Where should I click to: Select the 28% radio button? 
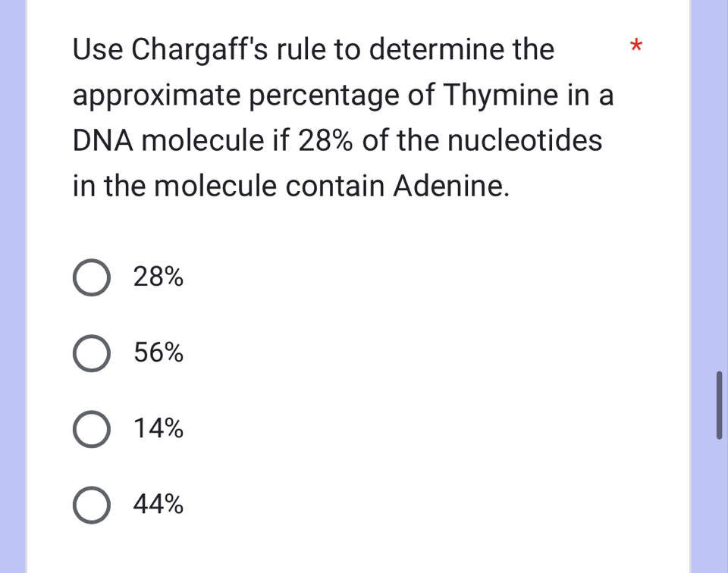coord(92,278)
